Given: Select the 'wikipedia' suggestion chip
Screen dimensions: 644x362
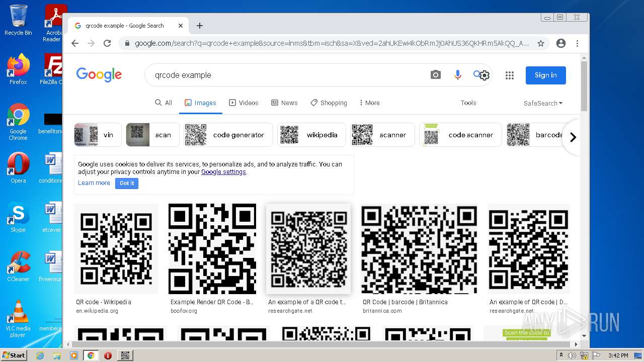Looking at the screenshot, I should point(311,135).
